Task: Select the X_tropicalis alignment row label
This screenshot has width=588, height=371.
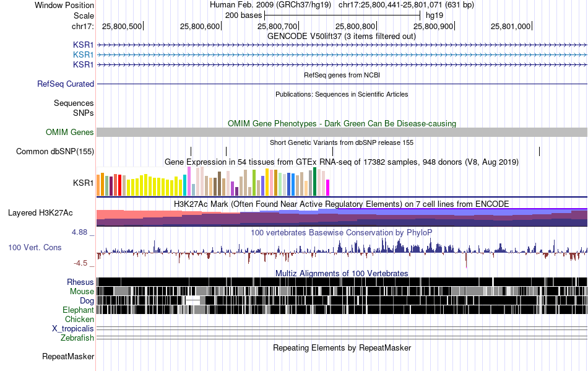Action: tap(73, 329)
